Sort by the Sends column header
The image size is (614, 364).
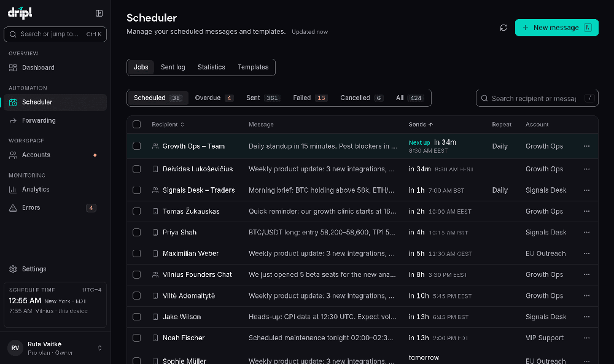(x=421, y=125)
